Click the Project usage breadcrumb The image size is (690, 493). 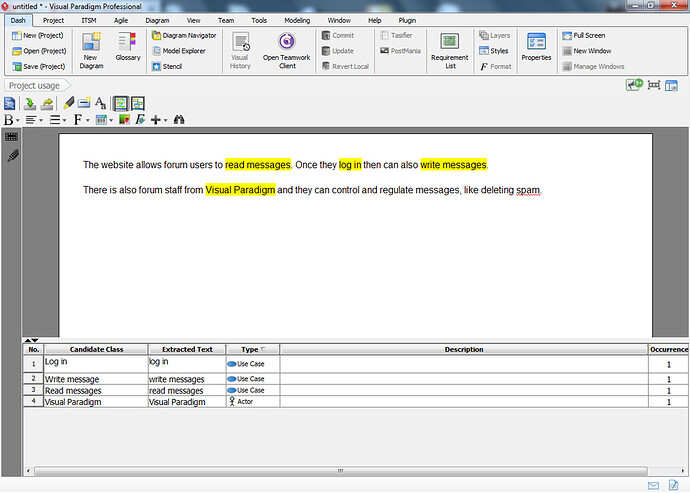(37, 85)
